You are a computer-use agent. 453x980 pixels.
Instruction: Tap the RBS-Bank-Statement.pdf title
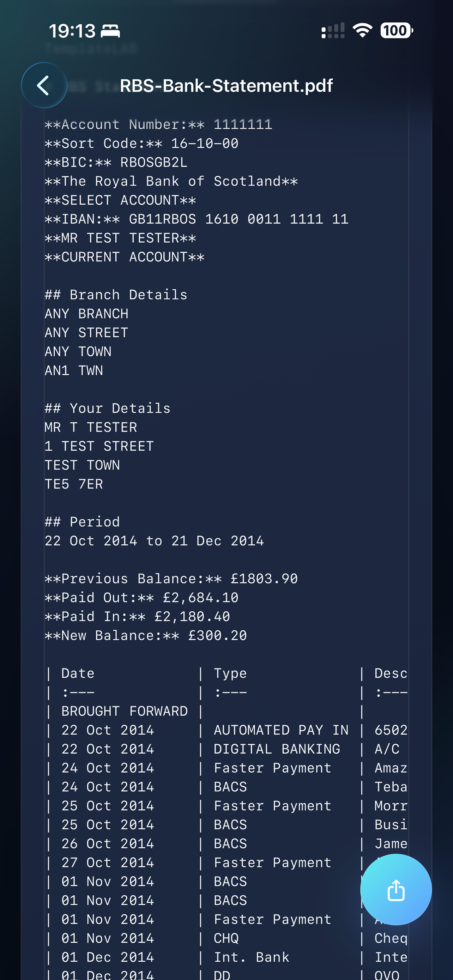click(x=226, y=86)
